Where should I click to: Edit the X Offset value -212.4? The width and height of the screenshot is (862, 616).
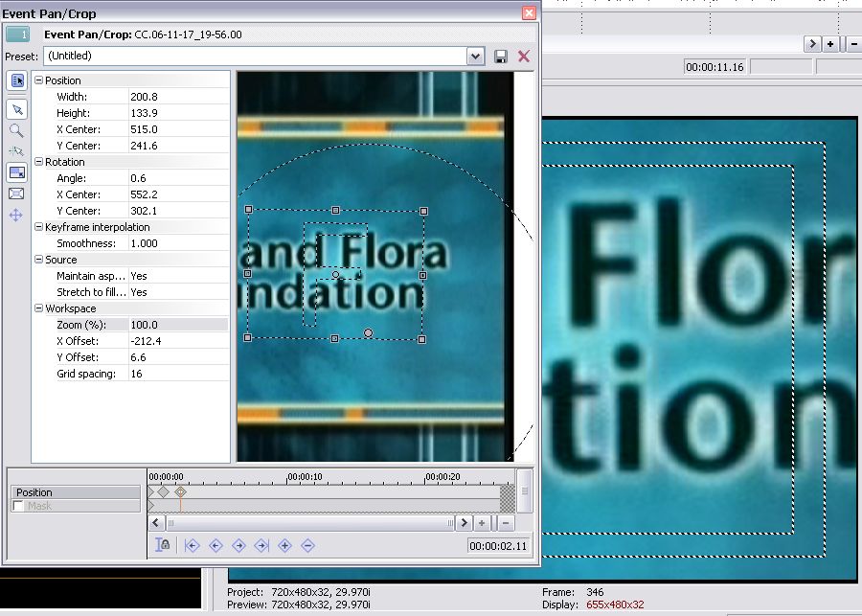179,341
